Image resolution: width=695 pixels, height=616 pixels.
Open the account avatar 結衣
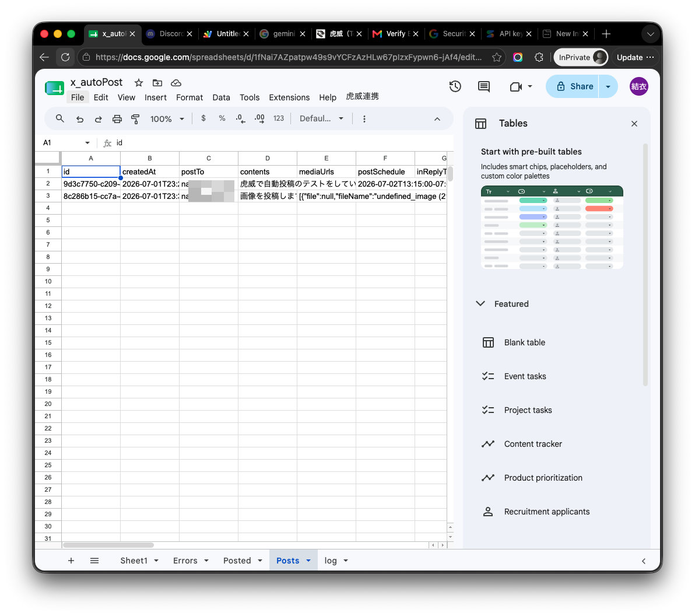[638, 86]
